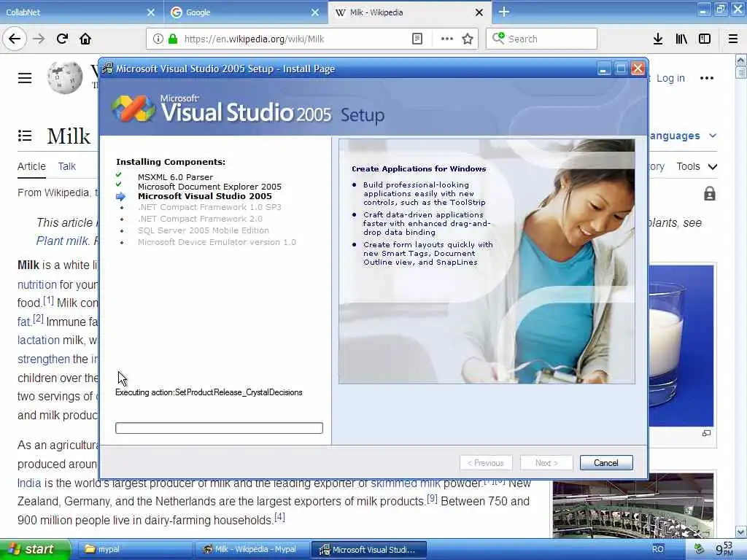747x560 pixels.
Task: Open the browser home page
Action: pyautogui.click(x=85, y=39)
